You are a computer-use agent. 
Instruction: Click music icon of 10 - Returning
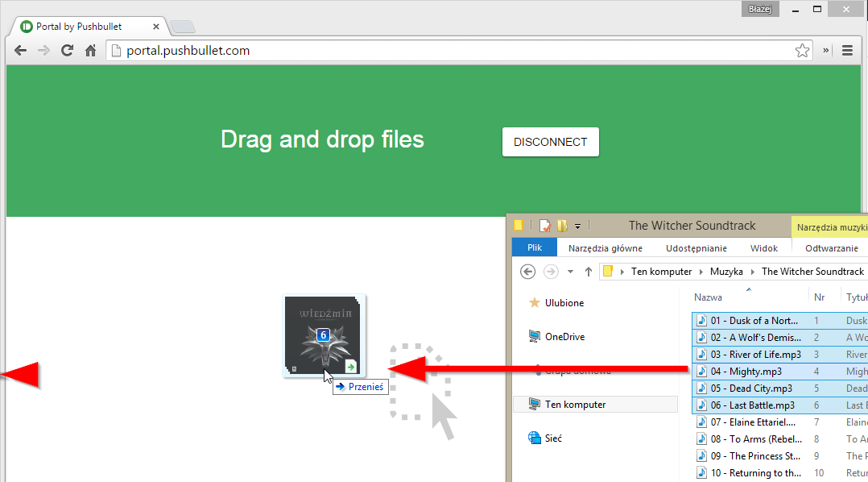[702, 473]
